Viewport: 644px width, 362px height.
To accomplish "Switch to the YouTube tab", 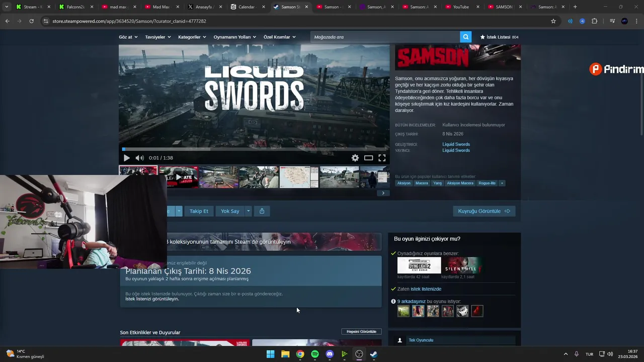I will [460, 7].
